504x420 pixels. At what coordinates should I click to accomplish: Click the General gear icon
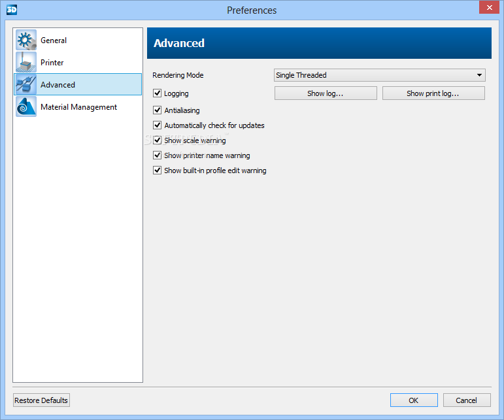coord(27,40)
